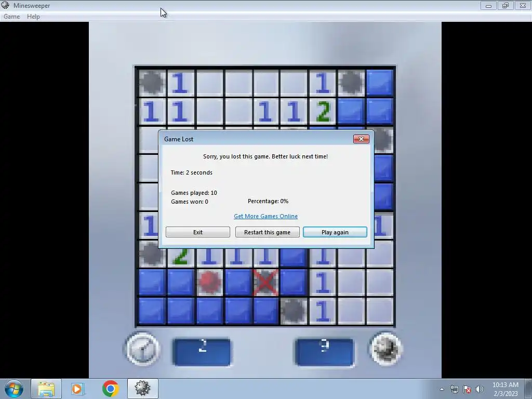Click the crossed-out wrong flag tile
This screenshot has width=532, height=399.
tap(265, 282)
